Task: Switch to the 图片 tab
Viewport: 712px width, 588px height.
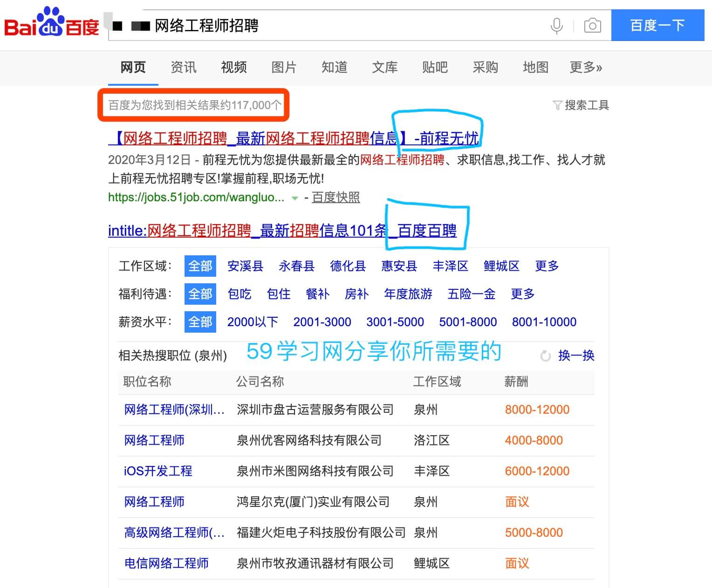Action: 284,68
